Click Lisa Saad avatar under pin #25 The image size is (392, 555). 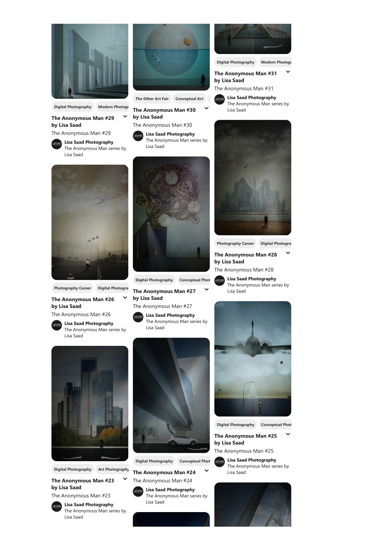(220, 462)
